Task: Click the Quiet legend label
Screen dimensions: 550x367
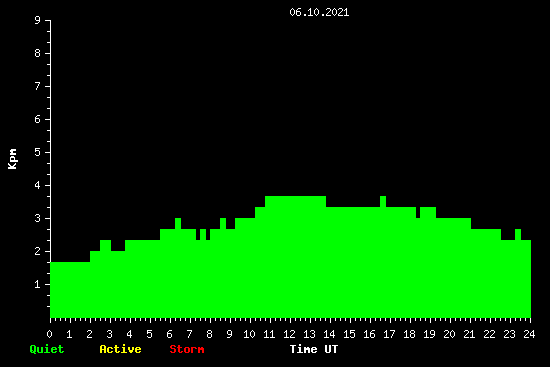Action: point(47,349)
